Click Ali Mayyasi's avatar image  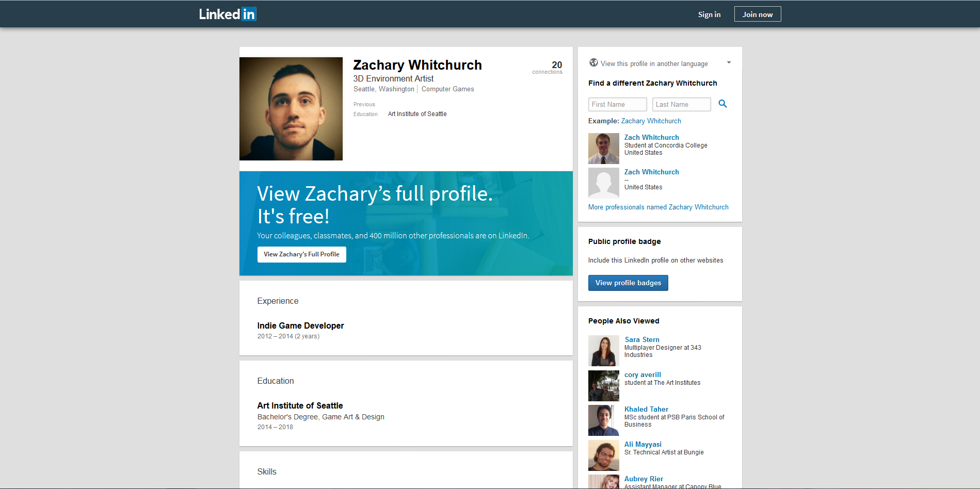[x=603, y=455]
